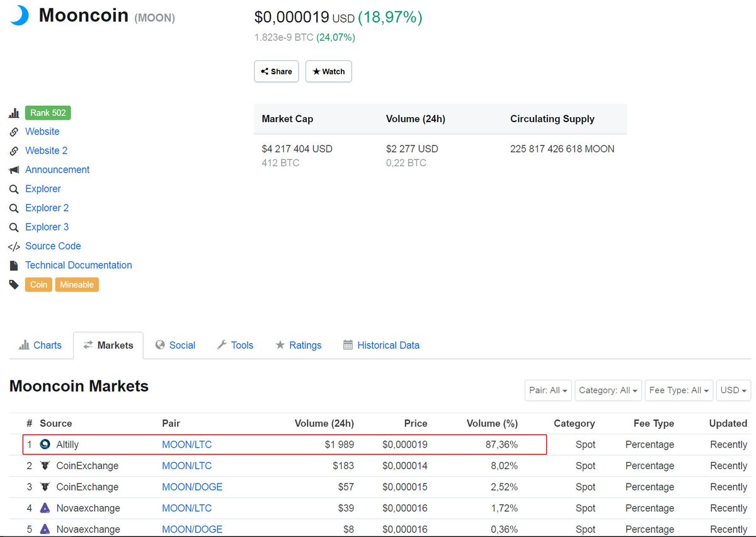Click the 87,36% volume share cell

[501, 444]
